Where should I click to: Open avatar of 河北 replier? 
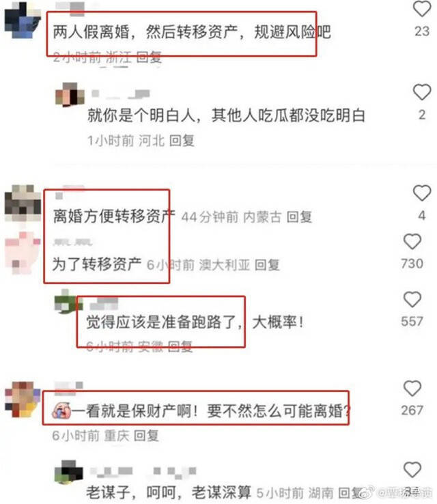tap(70, 94)
